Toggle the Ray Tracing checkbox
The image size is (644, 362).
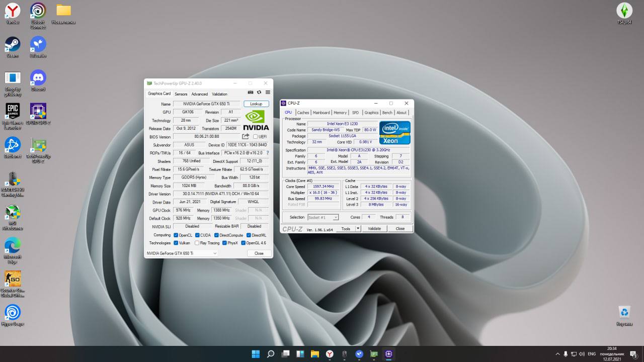coord(197,243)
